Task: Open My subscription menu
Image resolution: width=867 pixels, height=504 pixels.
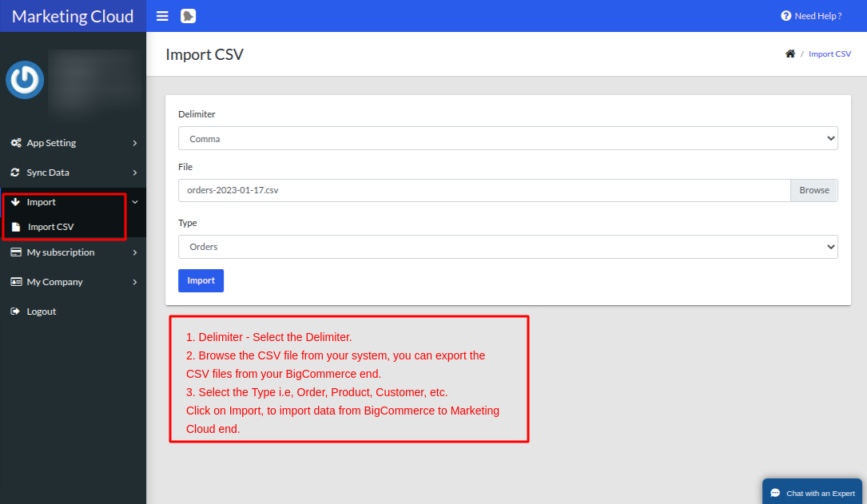Action: point(73,252)
